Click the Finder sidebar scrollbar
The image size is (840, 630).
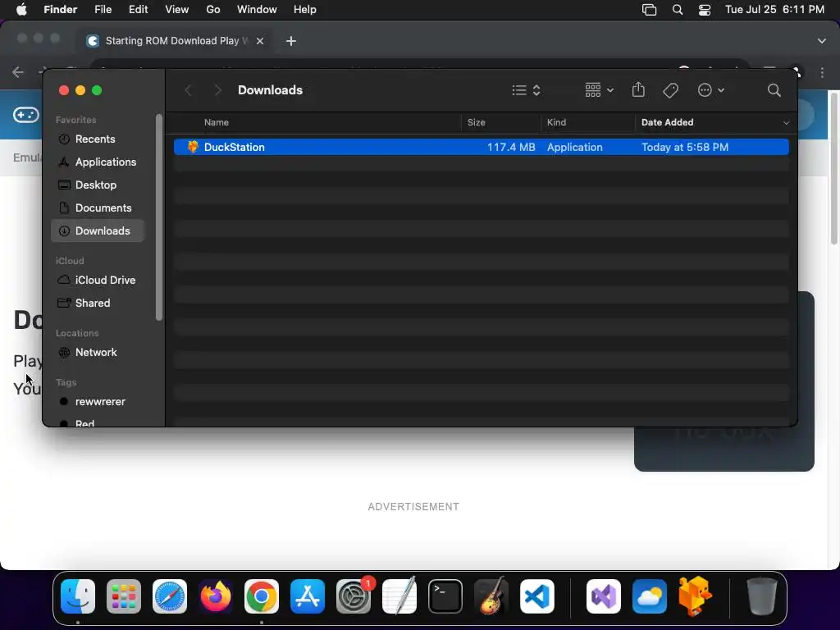[158, 217]
